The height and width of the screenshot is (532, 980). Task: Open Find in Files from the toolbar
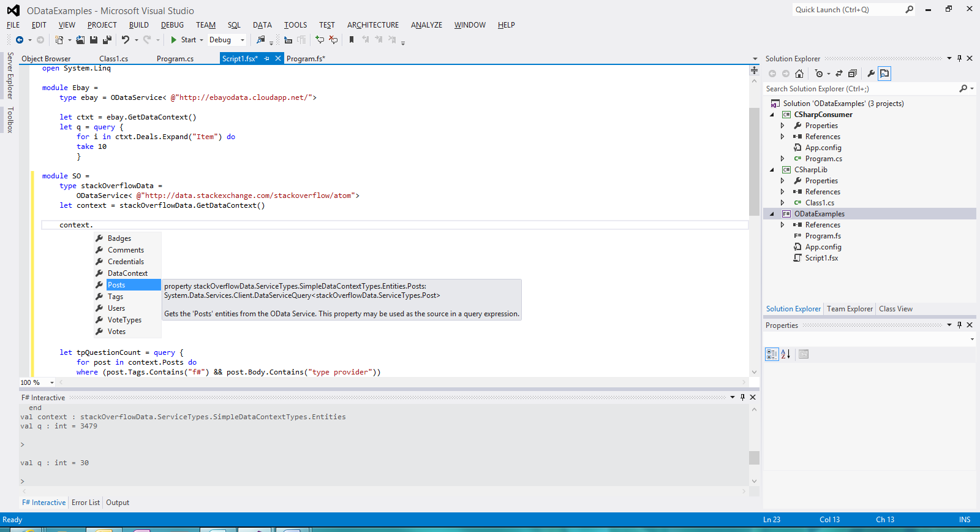point(261,40)
